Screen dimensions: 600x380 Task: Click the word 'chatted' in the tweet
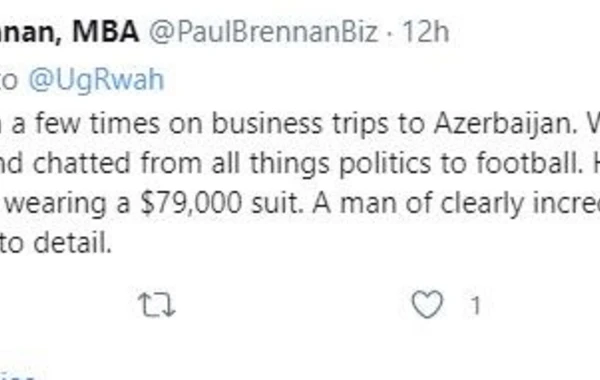tap(82, 163)
